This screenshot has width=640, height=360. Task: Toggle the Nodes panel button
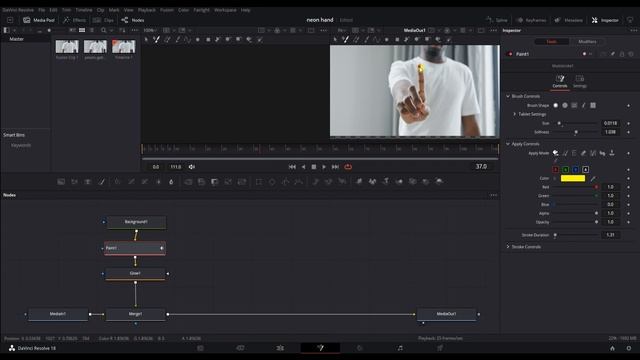click(x=133, y=20)
